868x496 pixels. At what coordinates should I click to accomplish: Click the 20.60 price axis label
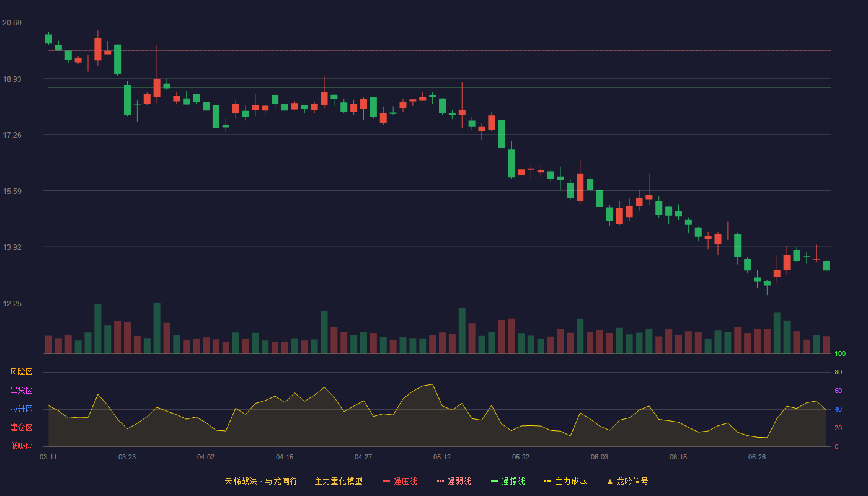click(x=12, y=23)
